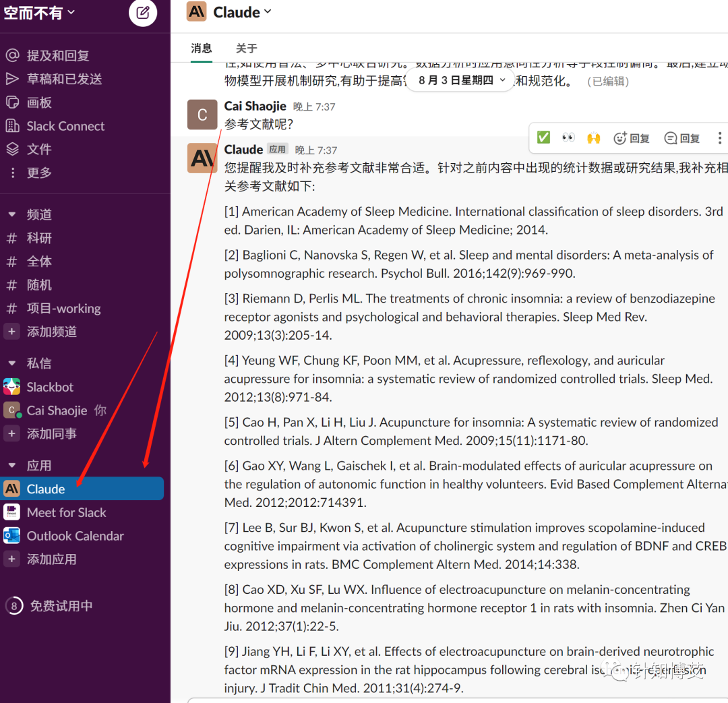This screenshot has height=703, width=728.
Task: Switch to the 消息 tab
Action: coord(201,49)
